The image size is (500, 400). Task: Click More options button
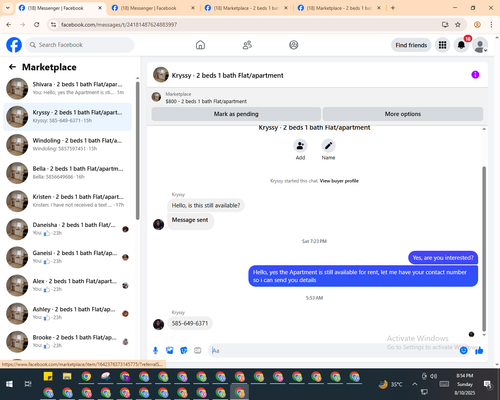[403, 114]
